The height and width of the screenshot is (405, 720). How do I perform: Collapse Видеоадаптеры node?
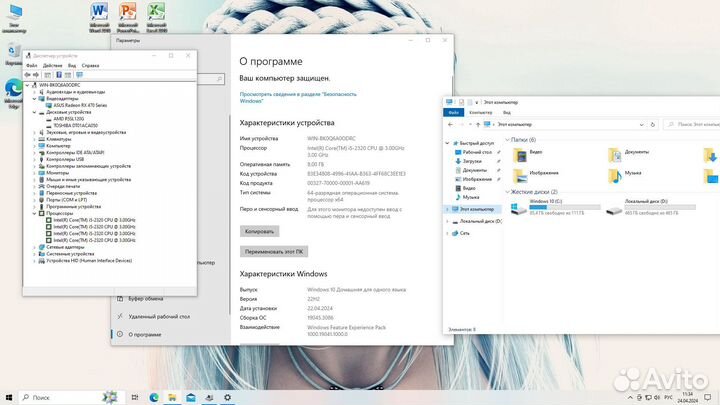(34, 99)
